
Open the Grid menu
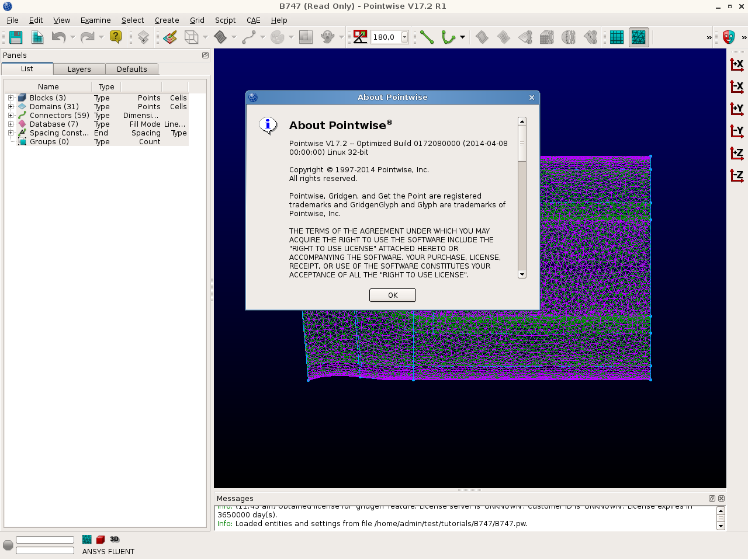[197, 20]
